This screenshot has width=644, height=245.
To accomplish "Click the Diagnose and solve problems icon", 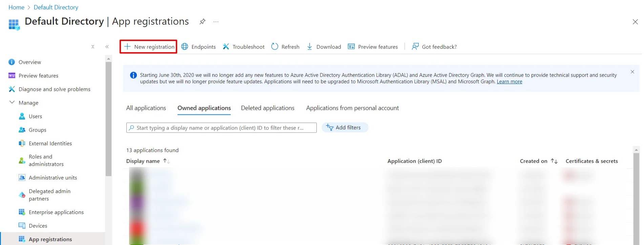I will click(12, 89).
